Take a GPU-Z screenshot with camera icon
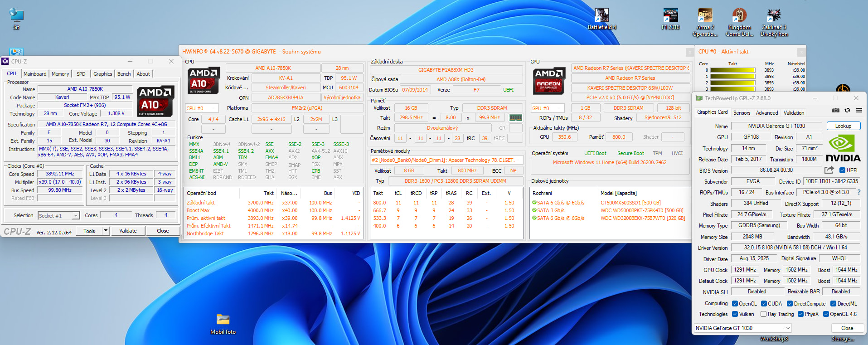Viewport: 868px width, 345px height. click(x=836, y=110)
